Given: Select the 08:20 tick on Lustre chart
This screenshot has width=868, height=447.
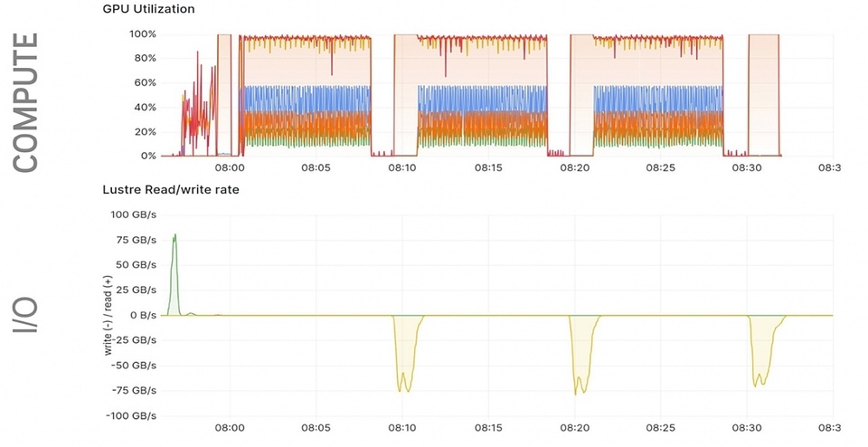Looking at the screenshot, I should pos(575,428).
